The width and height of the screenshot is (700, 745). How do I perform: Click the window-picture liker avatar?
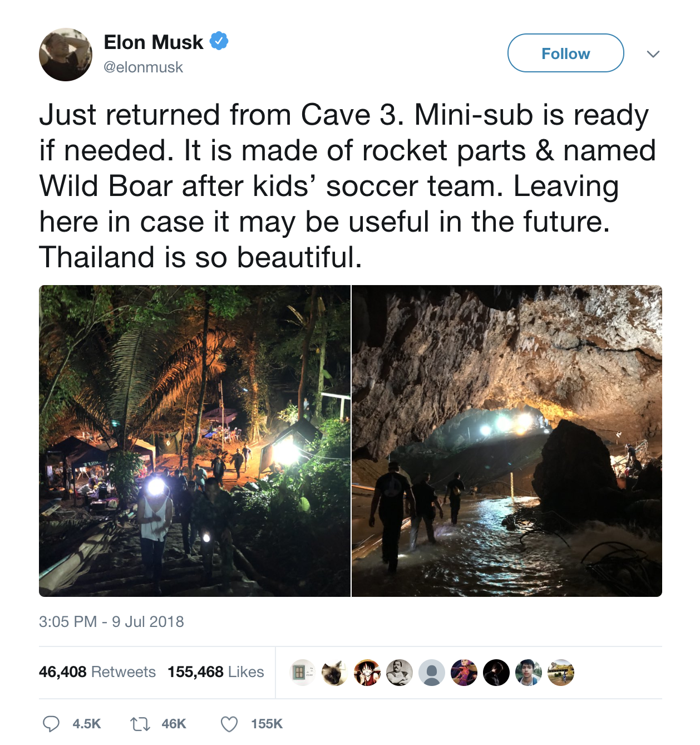(302, 673)
